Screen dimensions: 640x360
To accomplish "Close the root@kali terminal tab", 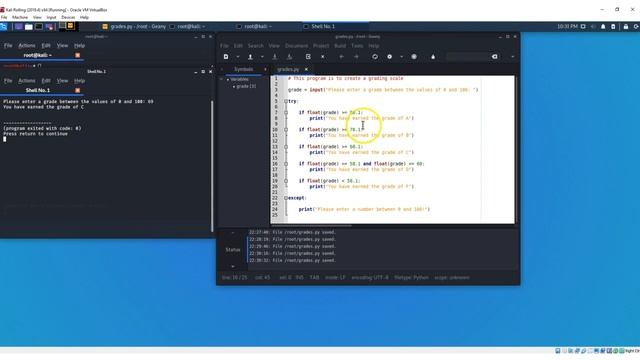I will [78, 55].
